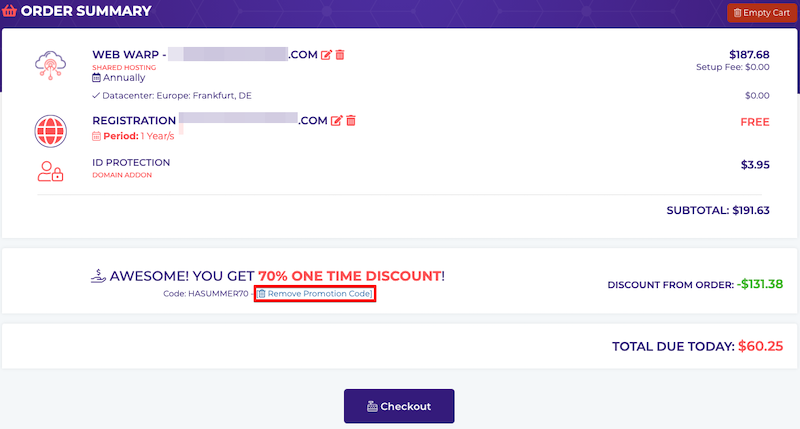Click the Period calendar icon
This screenshot has height=429, width=800.
[x=96, y=136]
